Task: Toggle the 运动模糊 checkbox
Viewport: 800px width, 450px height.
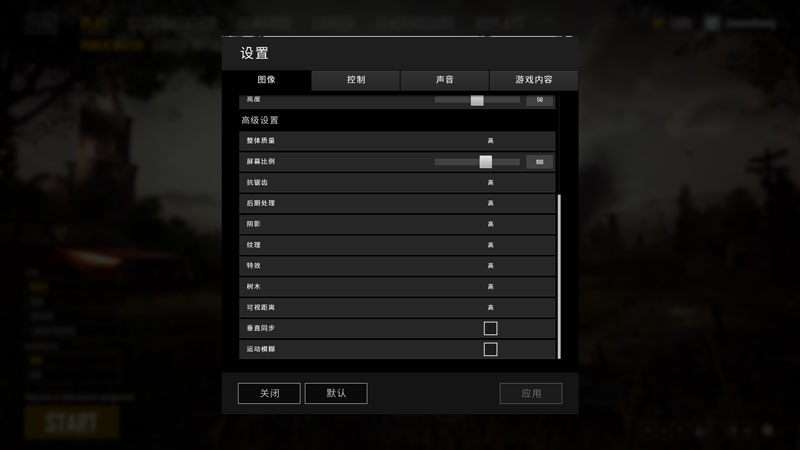Action: pyautogui.click(x=490, y=349)
